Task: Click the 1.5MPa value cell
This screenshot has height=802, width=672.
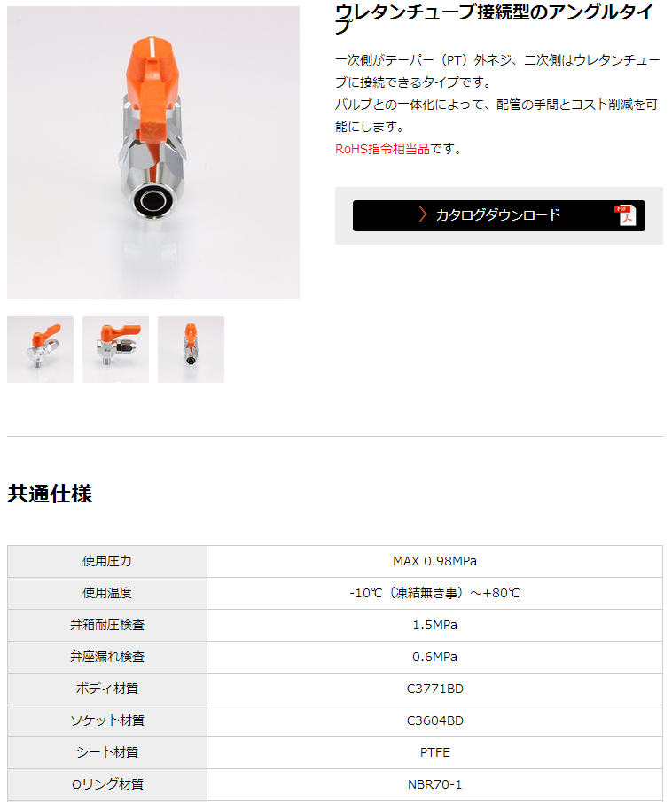Action: point(434,625)
